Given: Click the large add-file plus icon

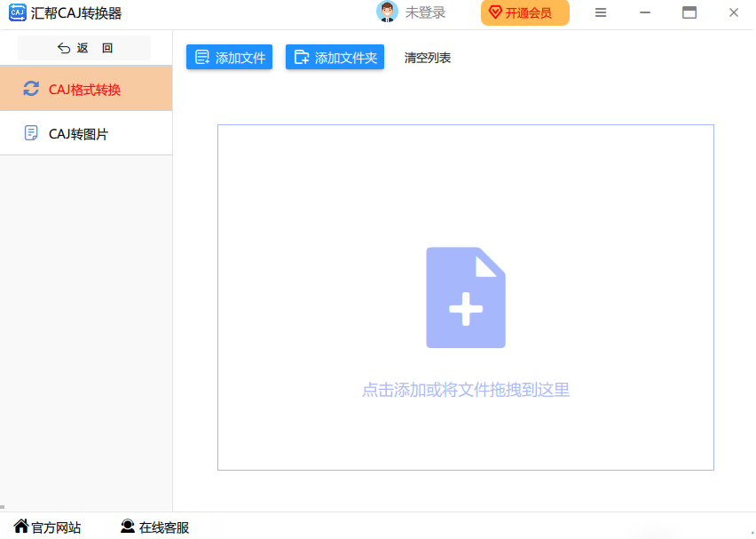Looking at the screenshot, I should pos(466,297).
